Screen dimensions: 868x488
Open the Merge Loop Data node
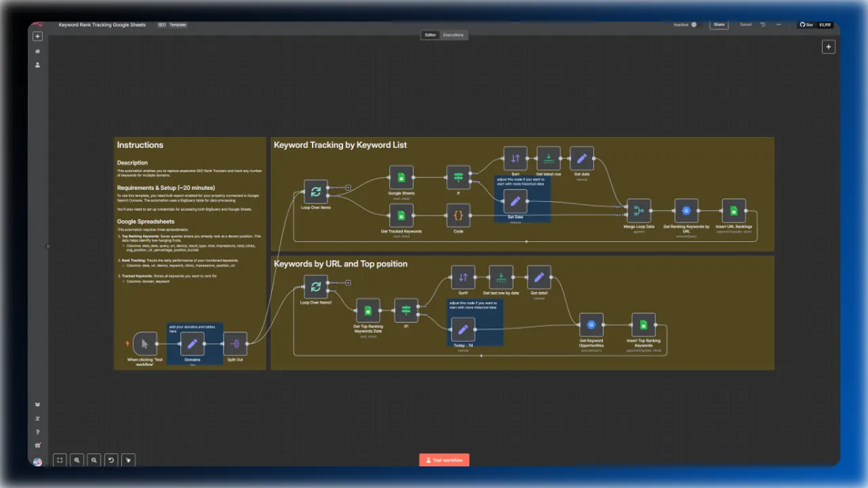[x=639, y=211]
